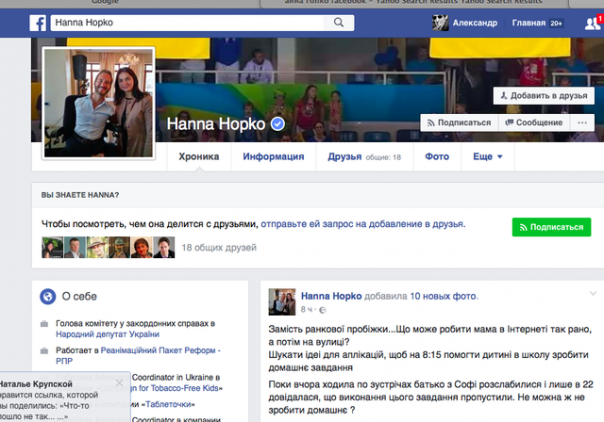Open the first mutual friend thumbnail

52,247
